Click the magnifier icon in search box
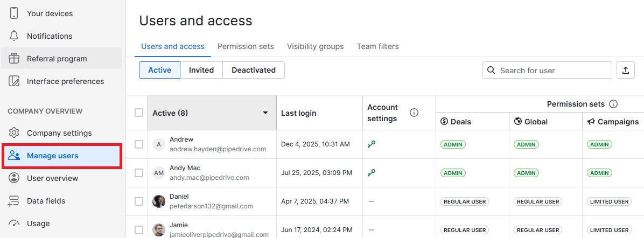The height and width of the screenshot is (238, 644). click(x=491, y=71)
